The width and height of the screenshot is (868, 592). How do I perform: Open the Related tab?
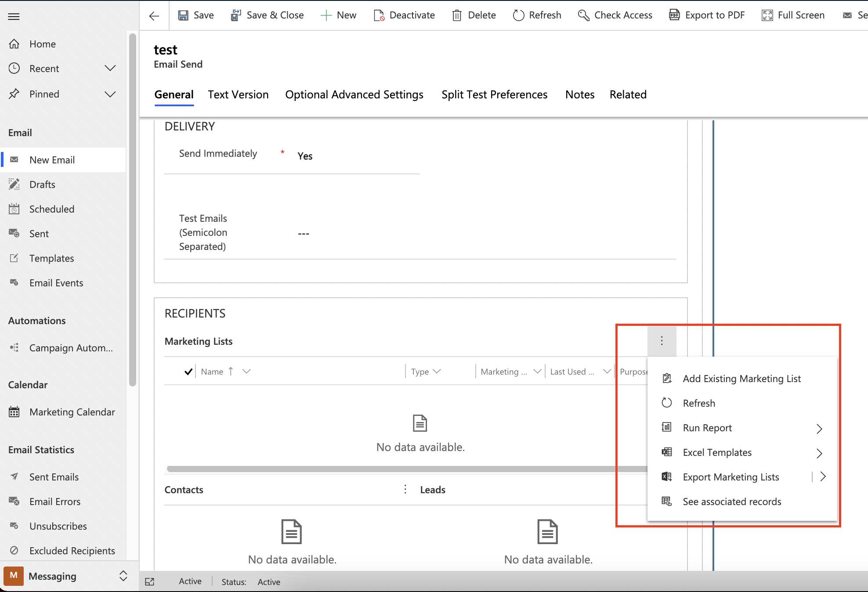click(x=628, y=94)
